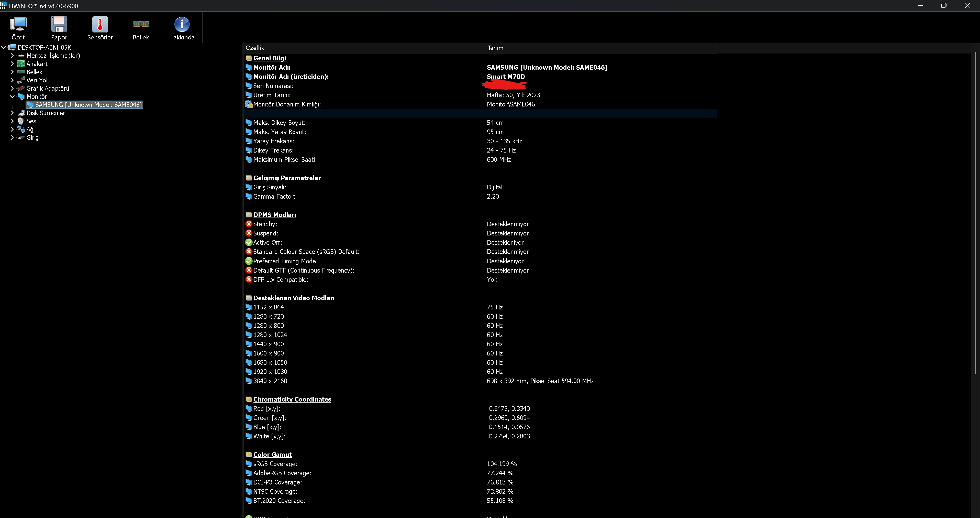Image resolution: width=980 pixels, height=518 pixels.
Task: Click the green check icon beside Active Off
Action: (x=249, y=242)
